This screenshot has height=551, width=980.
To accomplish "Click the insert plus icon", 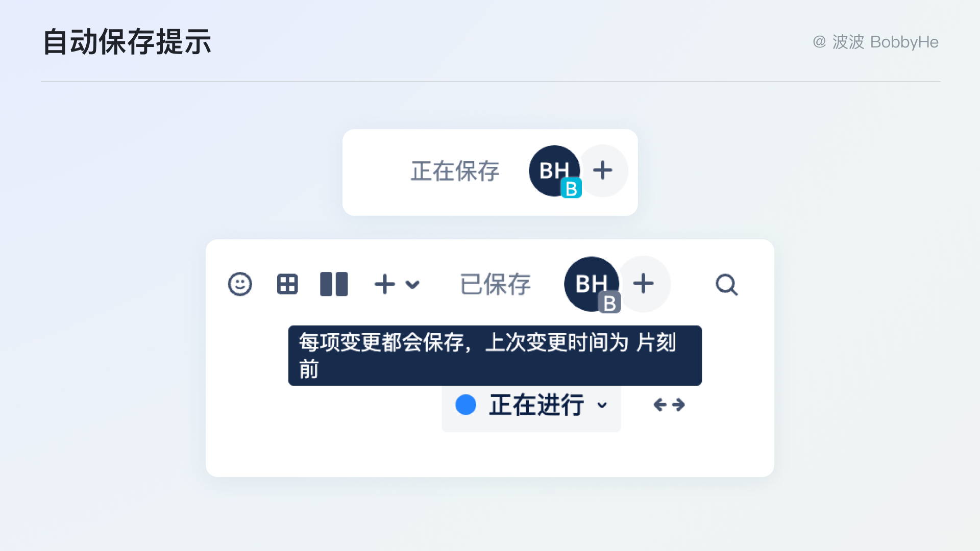I will (x=385, y=284).
